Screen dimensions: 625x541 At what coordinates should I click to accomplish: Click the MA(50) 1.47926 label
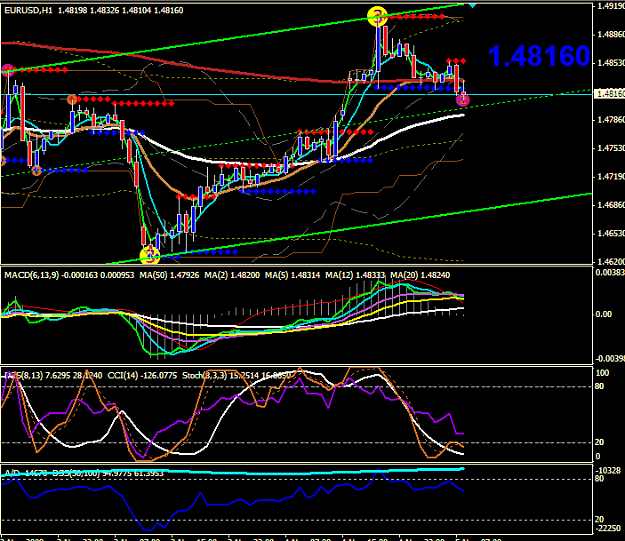[x=169, y=275]
